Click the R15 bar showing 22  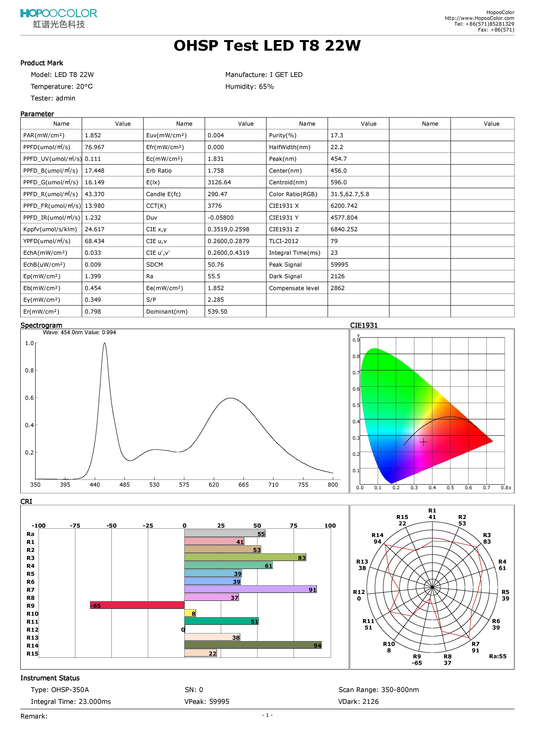click(x=201, y=653)
